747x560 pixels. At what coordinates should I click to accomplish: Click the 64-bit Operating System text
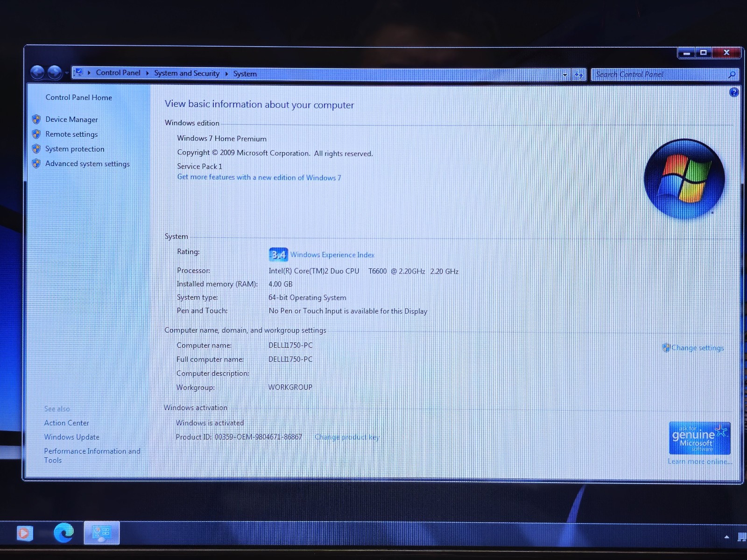tap(307, 298)
